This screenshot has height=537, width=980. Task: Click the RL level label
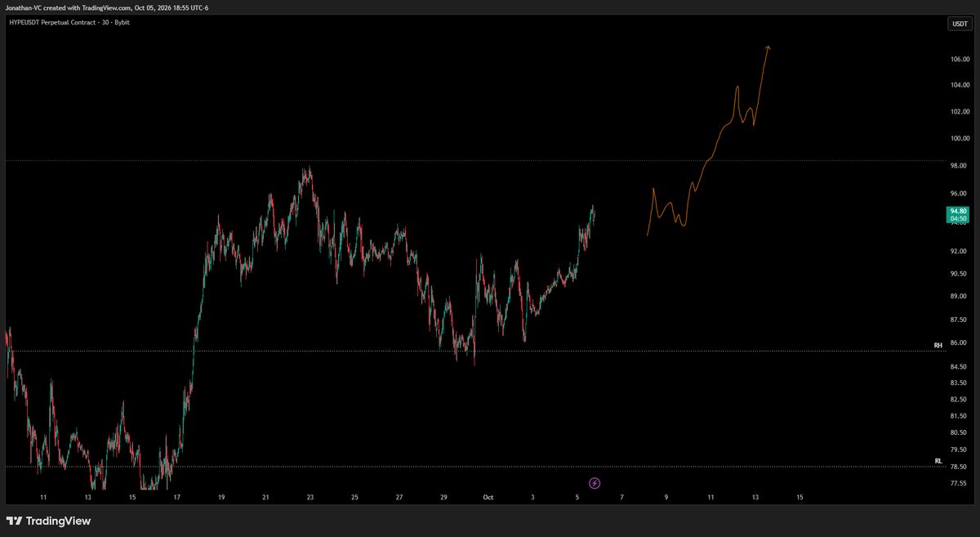[938, 461]
